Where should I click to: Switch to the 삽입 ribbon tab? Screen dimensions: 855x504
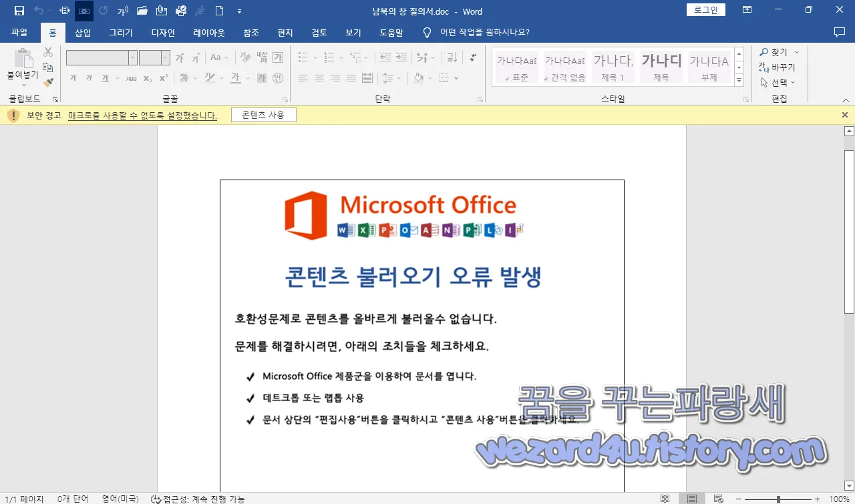click(x=83, y=32)
